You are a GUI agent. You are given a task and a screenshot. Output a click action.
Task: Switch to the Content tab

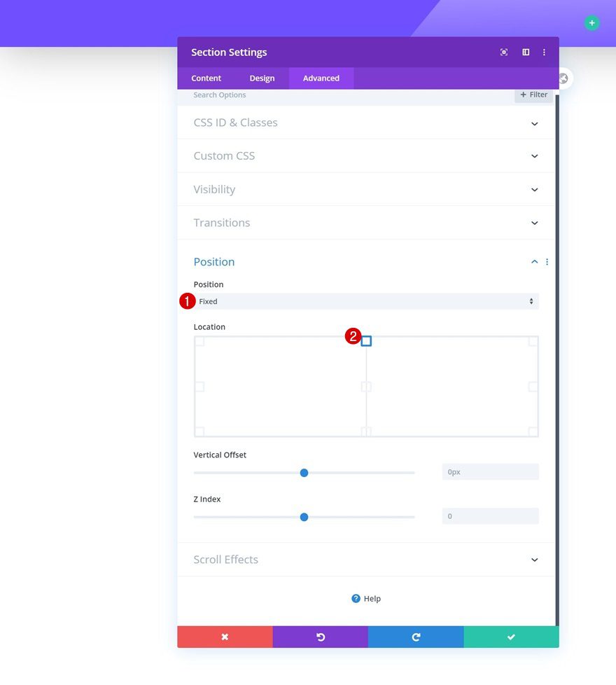(206, 78)
